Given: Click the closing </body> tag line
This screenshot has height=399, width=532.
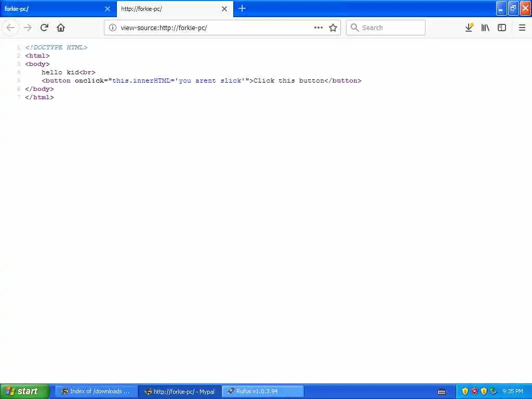Looking at the screenshot, I should coord(39,89).
